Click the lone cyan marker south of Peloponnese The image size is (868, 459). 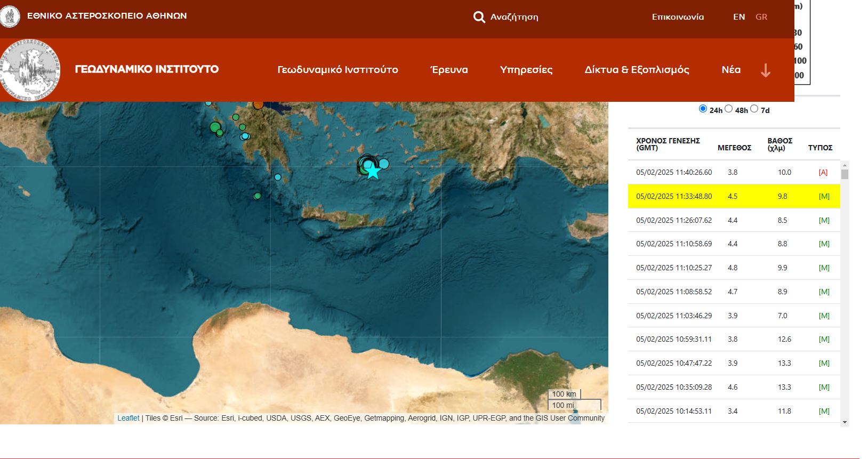click(278, 177)
